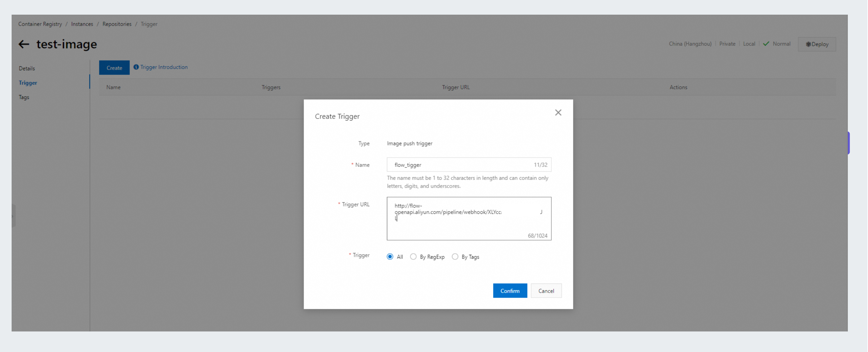
Task: Click the Private label in header
Action: pyautogui.click(x=727, y=44)
